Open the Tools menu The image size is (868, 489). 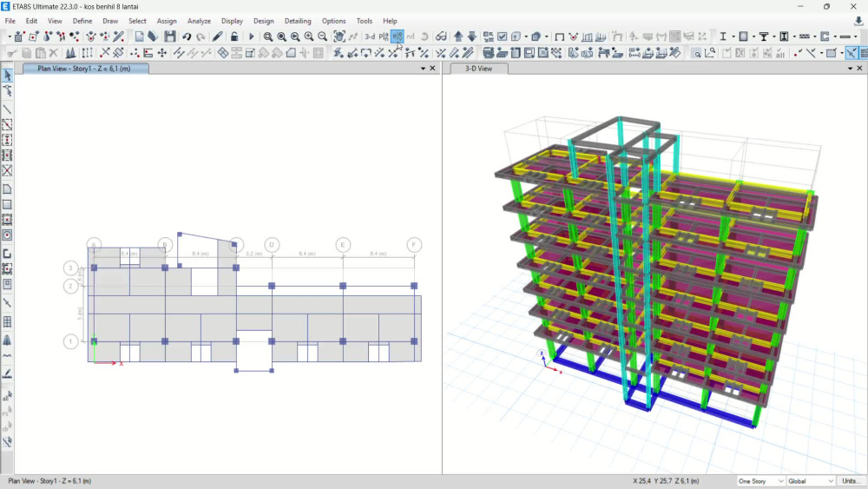click(365, 21)
